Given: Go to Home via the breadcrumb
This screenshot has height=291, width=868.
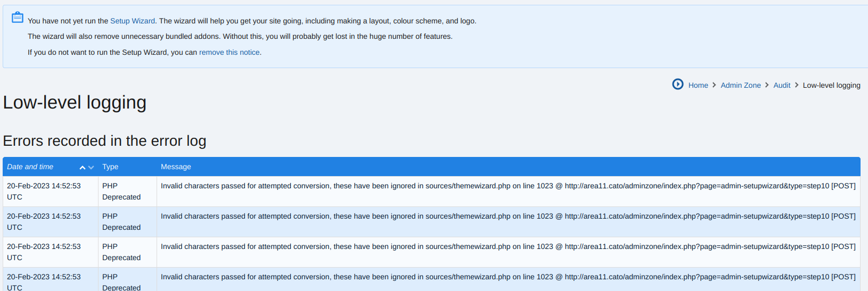Looking at the screenshot, I should [698, 85].
